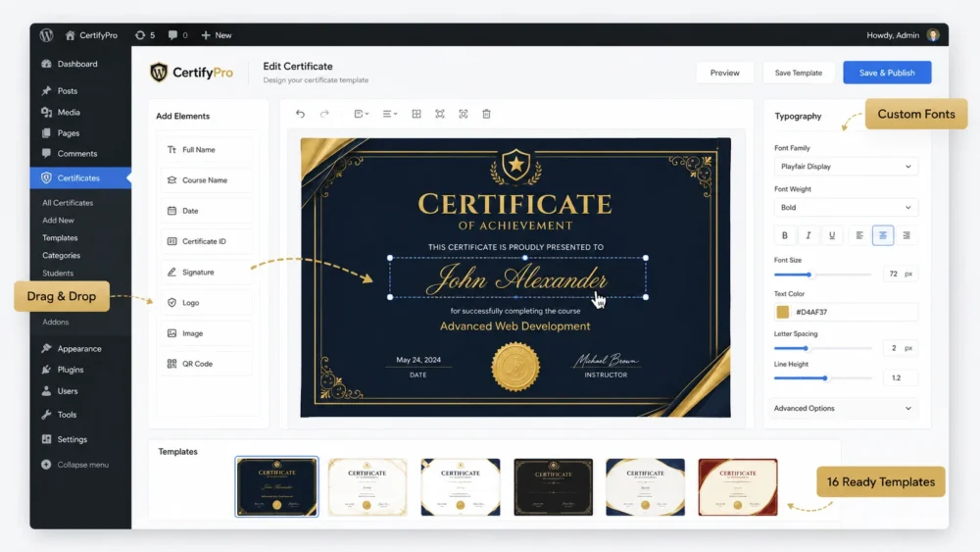Viewport: 980px width, 552px height.
Task: Toggle Underline formatting
Action: coord(832,235)
